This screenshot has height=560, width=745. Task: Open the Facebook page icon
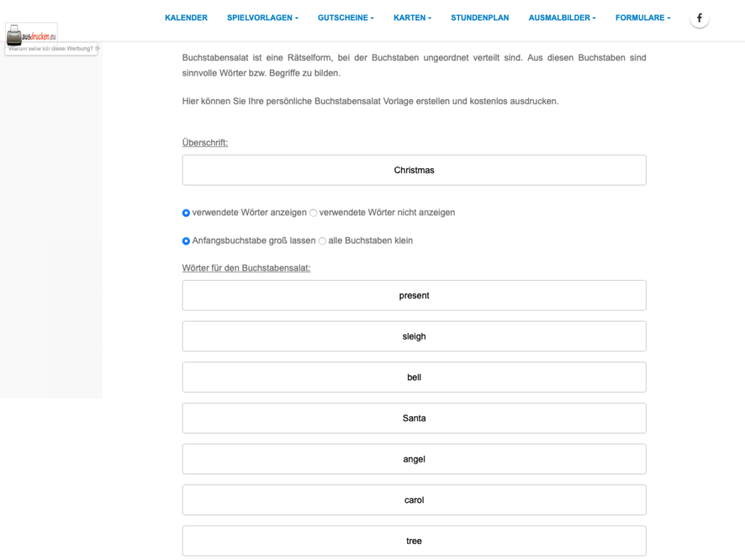699,18
